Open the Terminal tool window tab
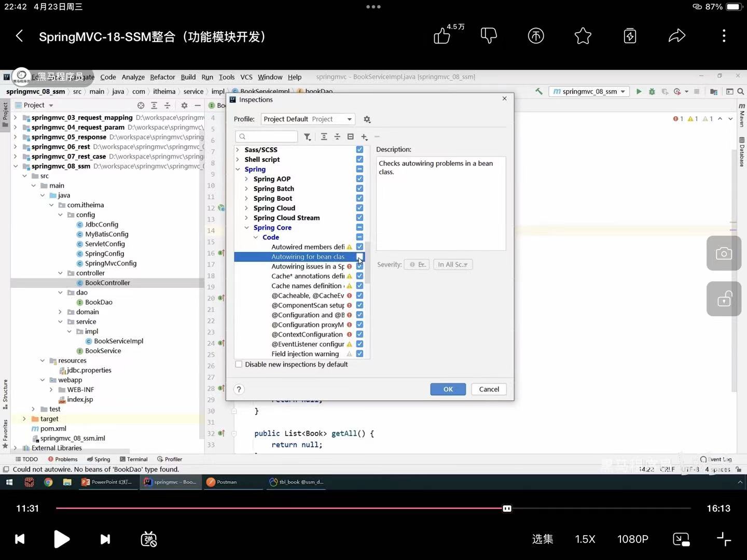The width and height of the screenshot is (747, 560). coord(133,459)
